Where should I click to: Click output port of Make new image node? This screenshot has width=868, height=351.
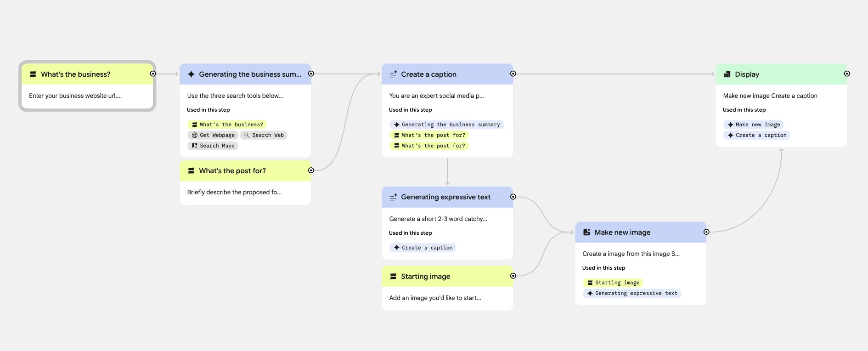pos(706,232)
